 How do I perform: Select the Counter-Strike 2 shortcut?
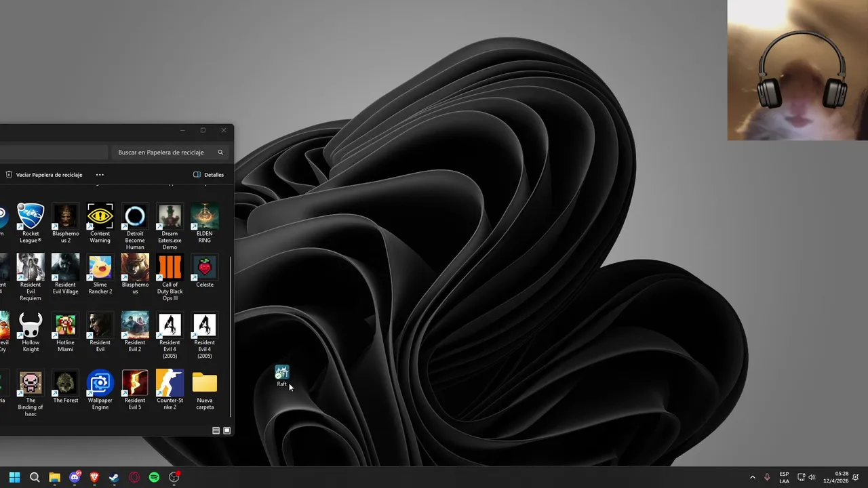coord(170,390)
